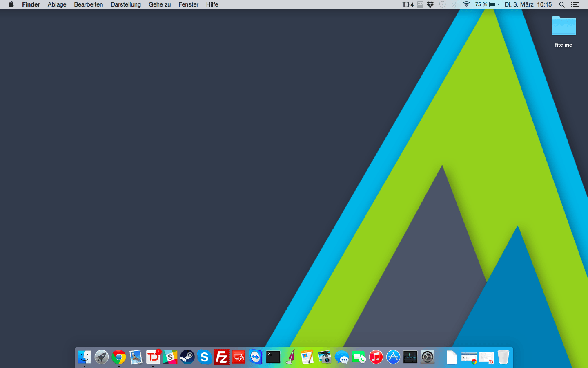
Task: Open the Terminal app in dock
Action: click(273, 357)
